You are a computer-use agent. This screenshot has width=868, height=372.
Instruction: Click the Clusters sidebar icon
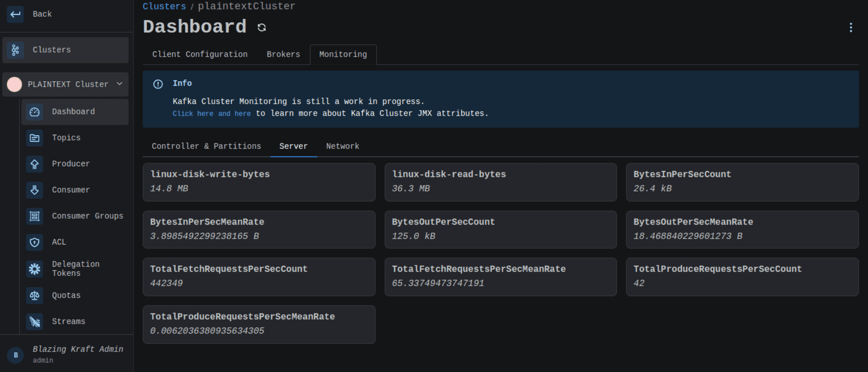pyautogui.click(x=15, y=50)
